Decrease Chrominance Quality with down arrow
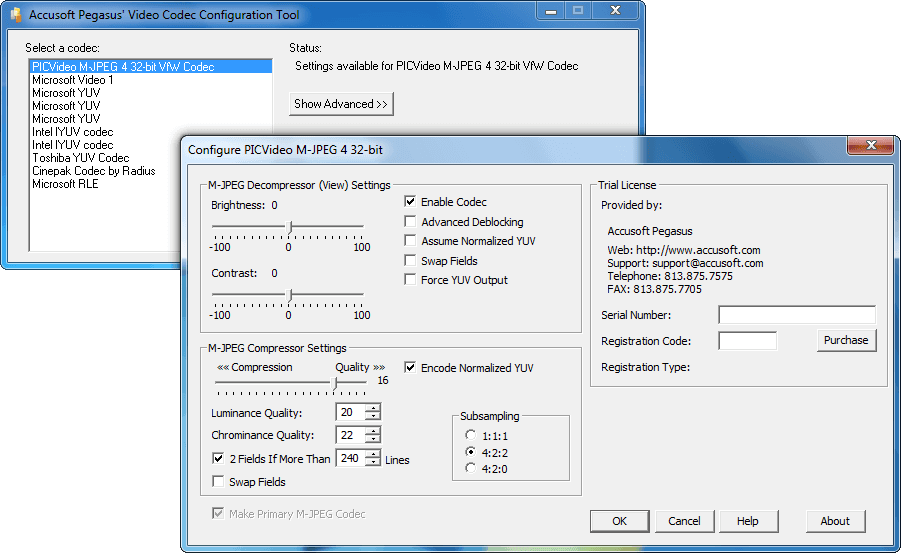Viewport: 901px width, 553px height. [374, 439]
